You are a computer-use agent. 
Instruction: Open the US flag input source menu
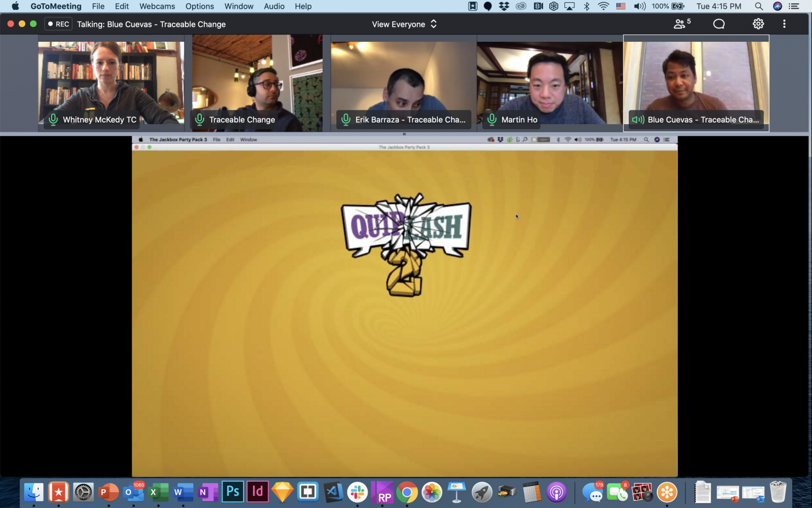[621, 6]
